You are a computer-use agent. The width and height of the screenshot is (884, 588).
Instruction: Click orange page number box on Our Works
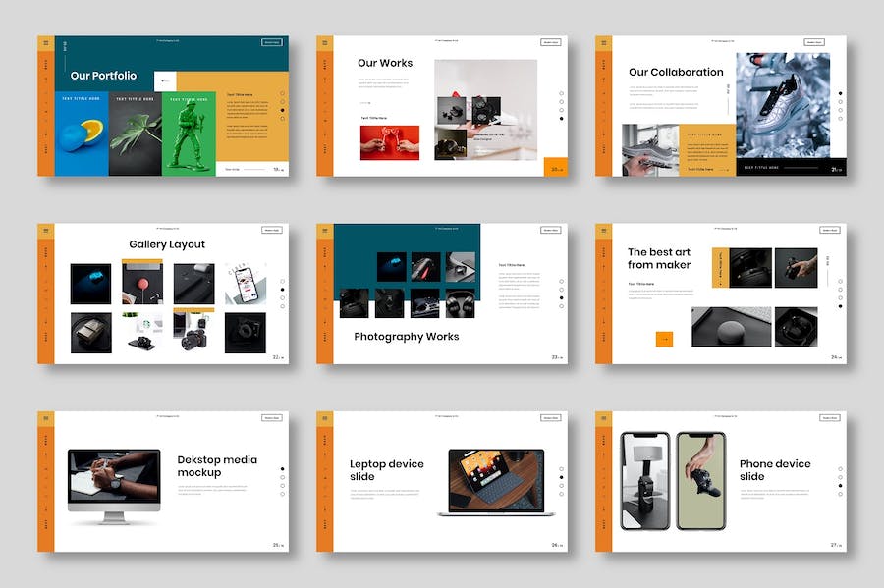(x=556, y=168)
